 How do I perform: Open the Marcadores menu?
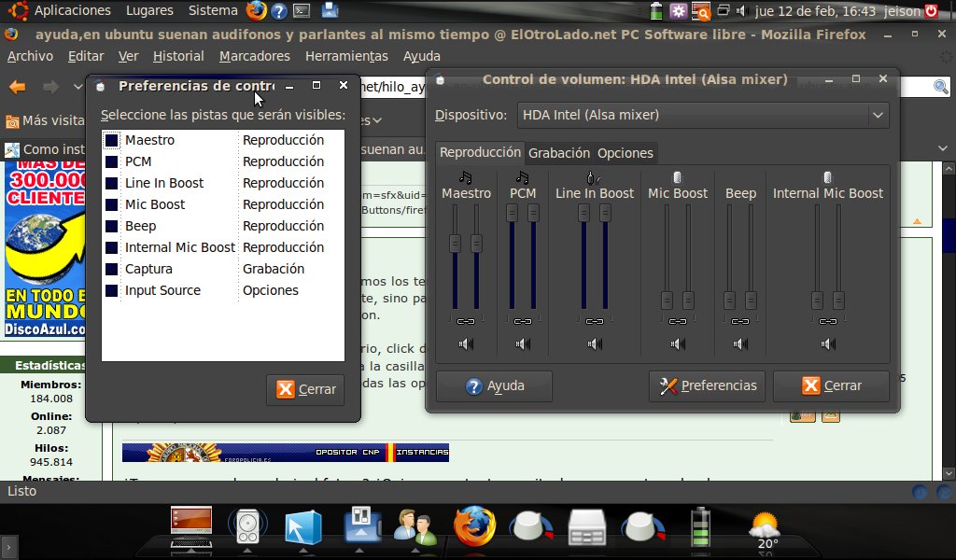click(x=254, y=56)
